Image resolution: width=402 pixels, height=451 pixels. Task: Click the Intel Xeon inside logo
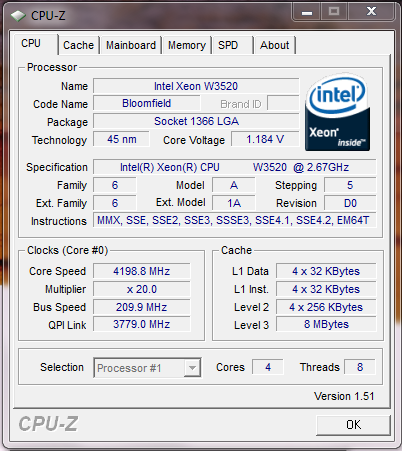337,113
